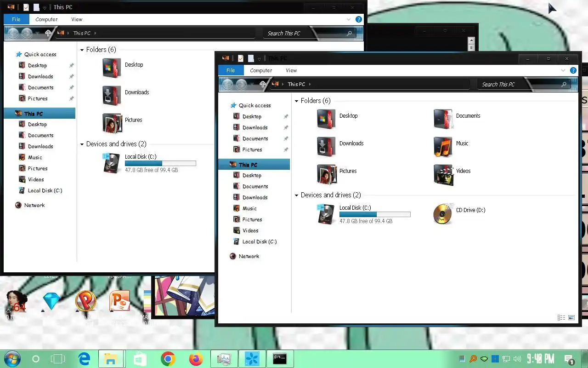Click Up arrow in back window navigation bar
Screen dimensions: 588x368
[48, 33]
